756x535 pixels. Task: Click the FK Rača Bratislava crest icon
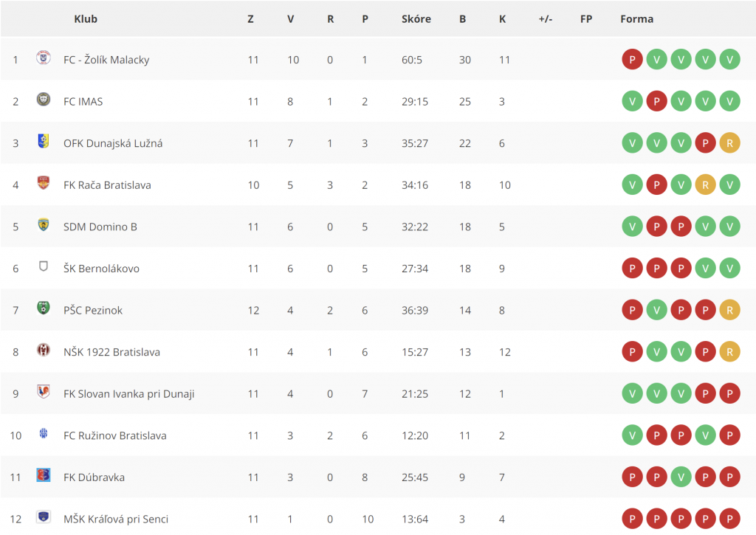(x=44, y=183)
